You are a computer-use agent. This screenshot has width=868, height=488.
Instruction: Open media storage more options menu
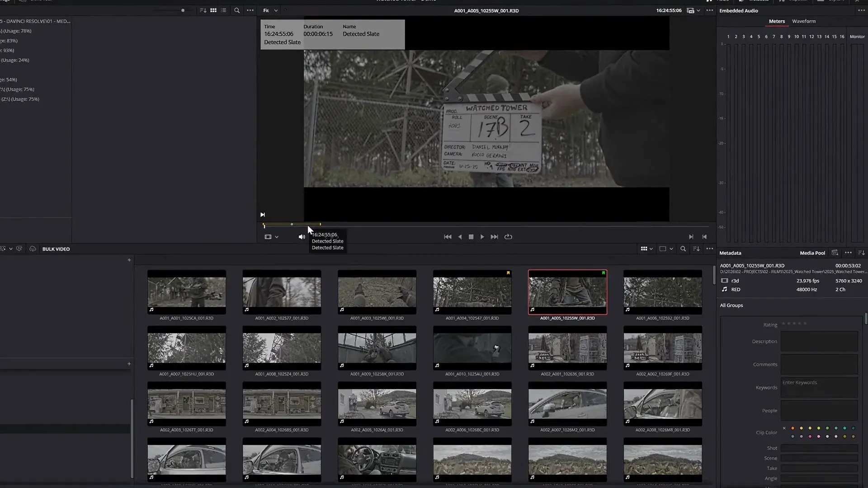pos(250,10)
